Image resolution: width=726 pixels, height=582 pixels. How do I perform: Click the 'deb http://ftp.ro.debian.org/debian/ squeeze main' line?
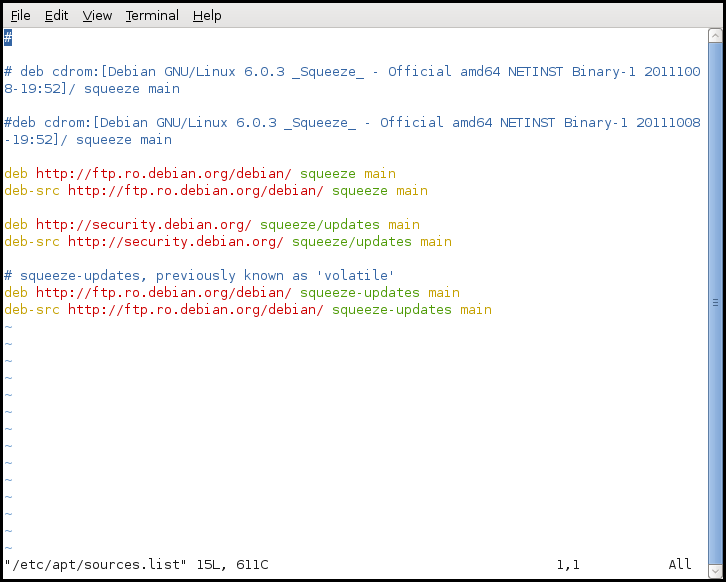point(200,174)
